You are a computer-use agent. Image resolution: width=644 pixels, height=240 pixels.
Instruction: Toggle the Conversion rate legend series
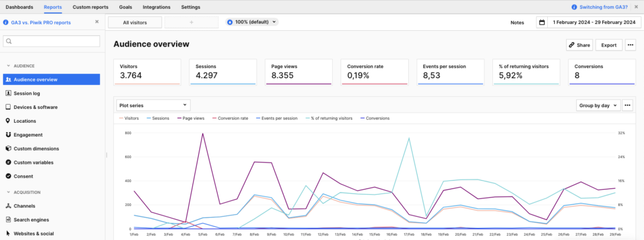230,118
